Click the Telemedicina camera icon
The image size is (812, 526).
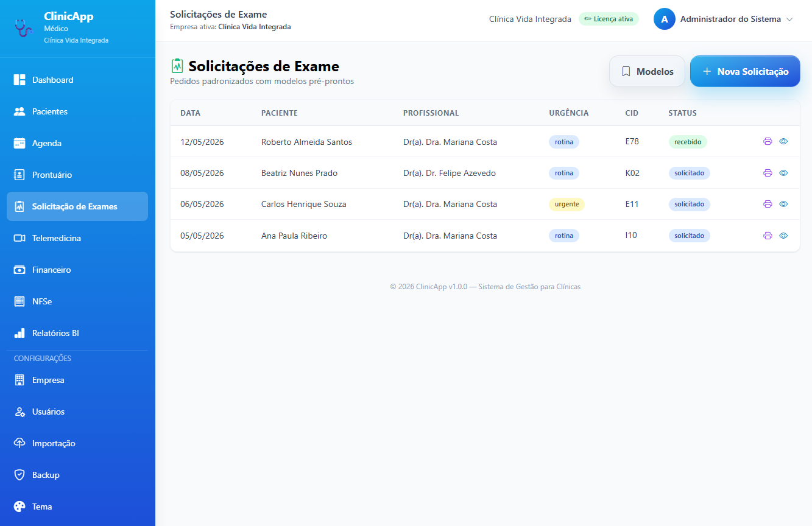coord(19,238)
